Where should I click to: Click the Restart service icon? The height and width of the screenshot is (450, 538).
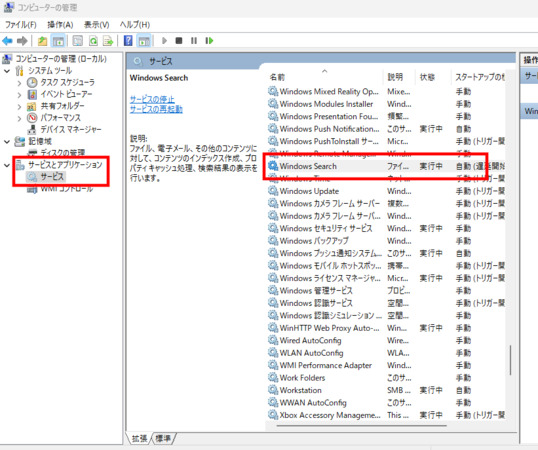(209, 40)
